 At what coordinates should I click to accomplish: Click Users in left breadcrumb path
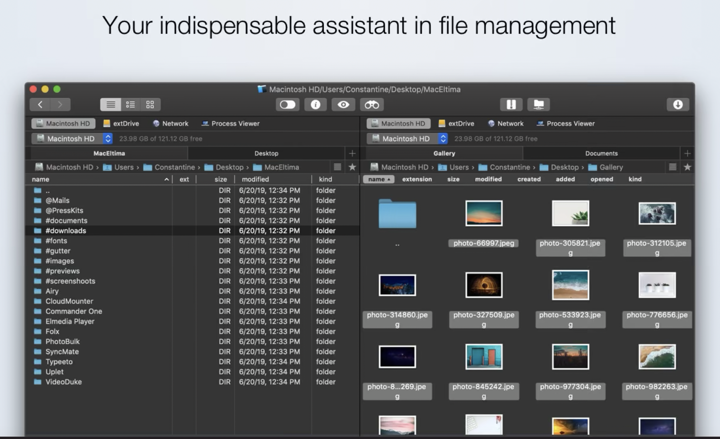click(x=118, y=167)
